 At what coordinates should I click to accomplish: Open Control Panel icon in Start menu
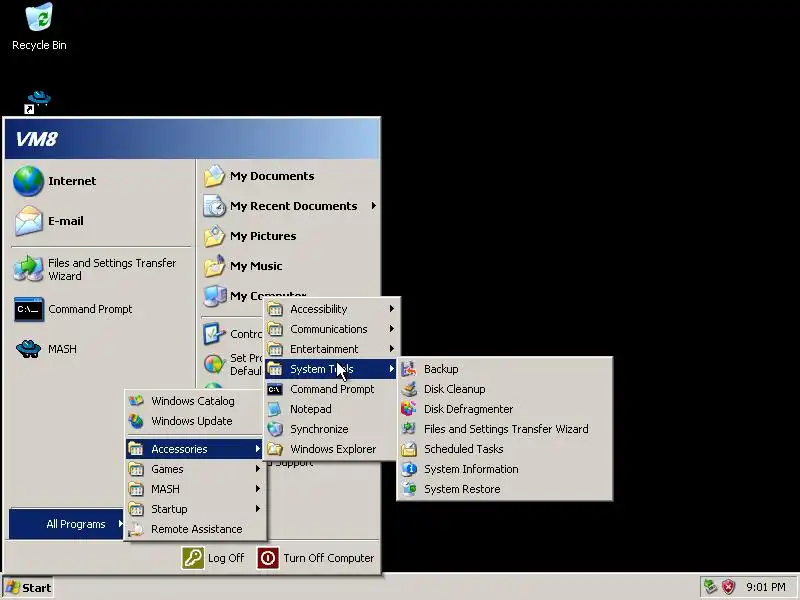214,334
